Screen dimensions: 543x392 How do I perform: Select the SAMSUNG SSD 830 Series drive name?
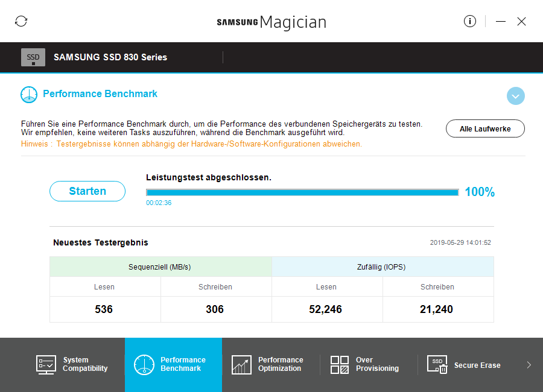coord(110,57)
